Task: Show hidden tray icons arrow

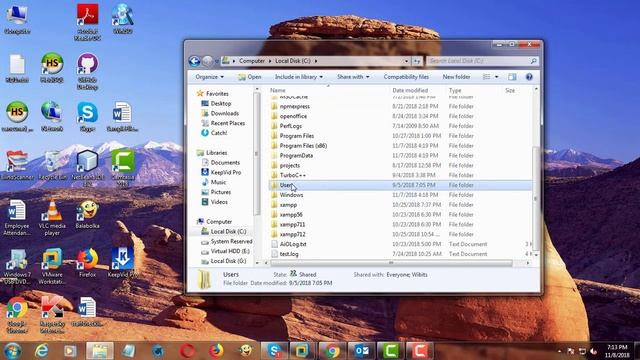Action: click(559, 351)
